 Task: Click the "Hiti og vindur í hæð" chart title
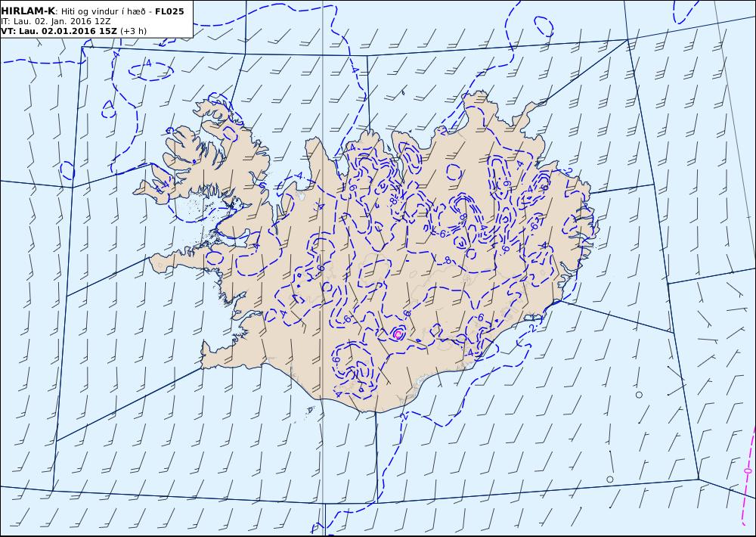point(104,11)
